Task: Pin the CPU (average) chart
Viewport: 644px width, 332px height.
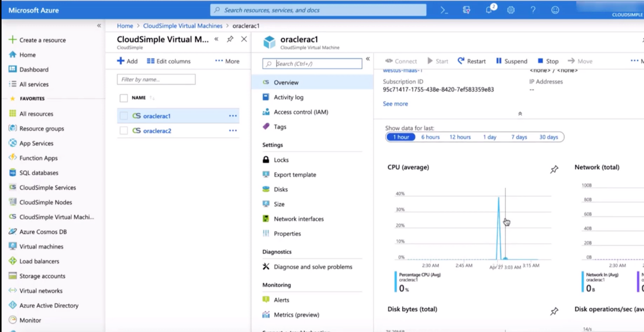Action: pos(554,169)
